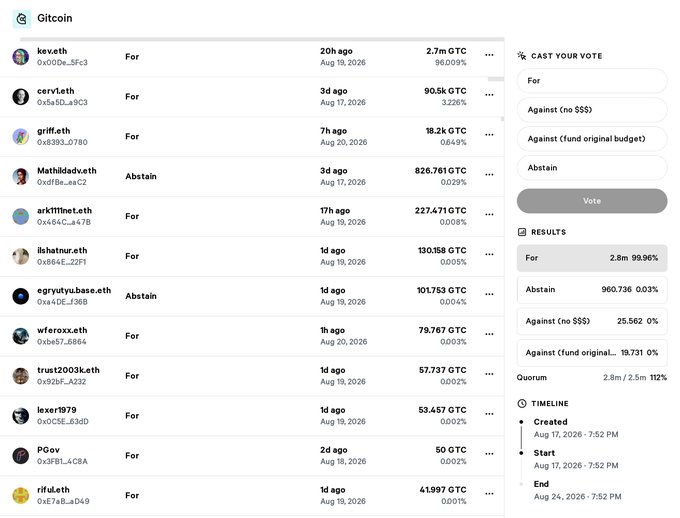Click the Against (no $$$) result bar
Viewport: 680px width, 518px height.
(x=592, y=321)
